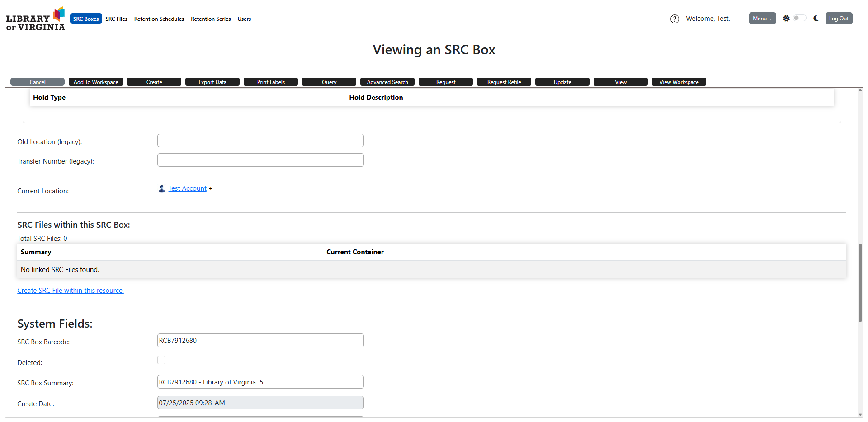Viewport: 868px width, 422px height.
Task: Toggle the dark mode switch
Action: [x=799, y=19]
